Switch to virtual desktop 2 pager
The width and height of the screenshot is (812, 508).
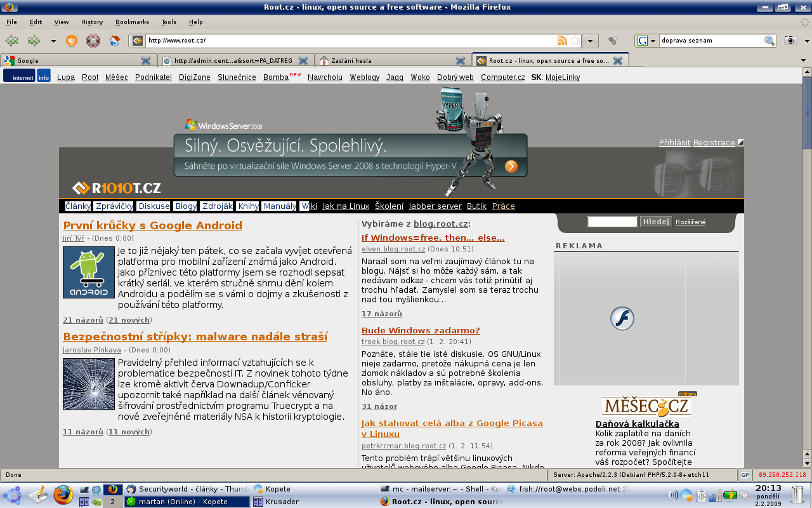click(x=113, y=502)
